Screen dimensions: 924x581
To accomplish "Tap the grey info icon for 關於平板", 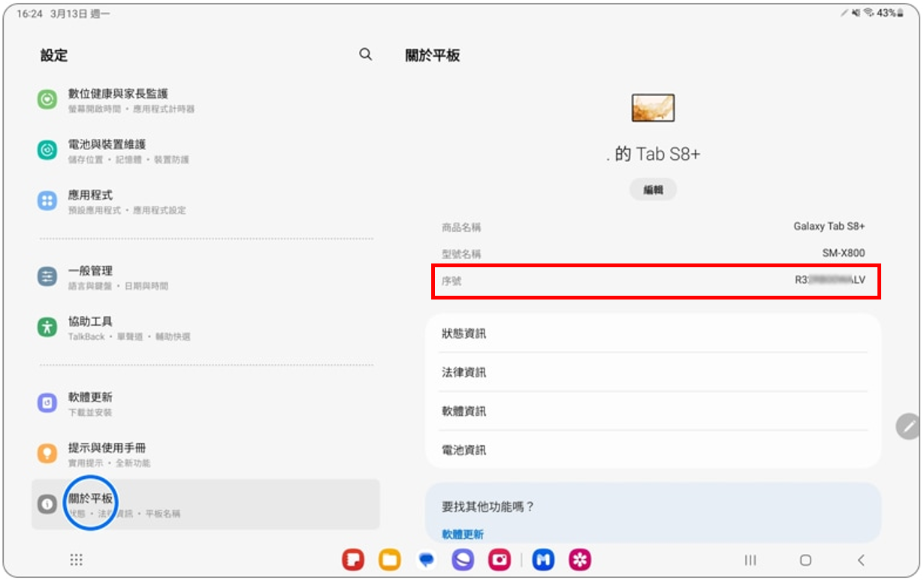I will pyautogui.click(x=47, y=504).
